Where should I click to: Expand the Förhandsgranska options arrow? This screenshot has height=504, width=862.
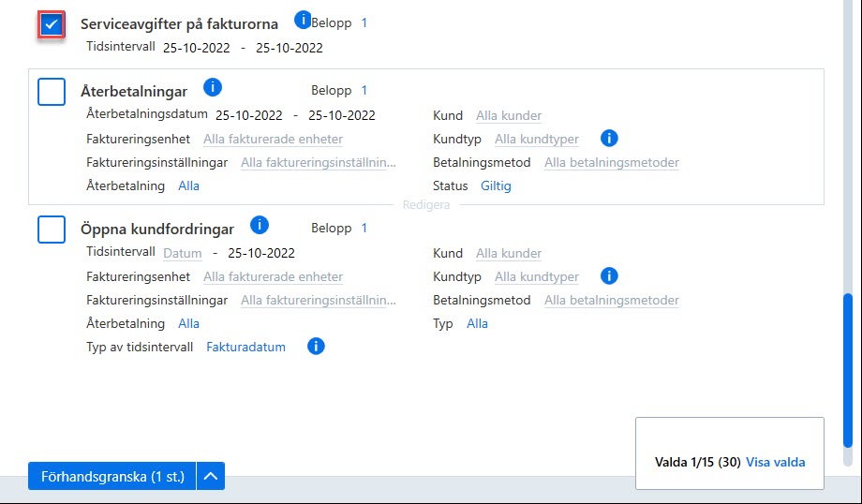(211, 476)
